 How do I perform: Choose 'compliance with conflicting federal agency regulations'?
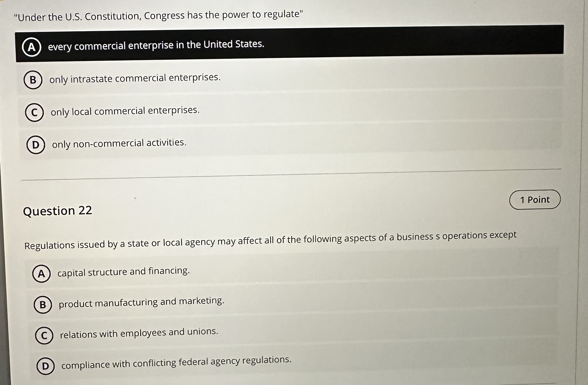click(x=176, y=363)
